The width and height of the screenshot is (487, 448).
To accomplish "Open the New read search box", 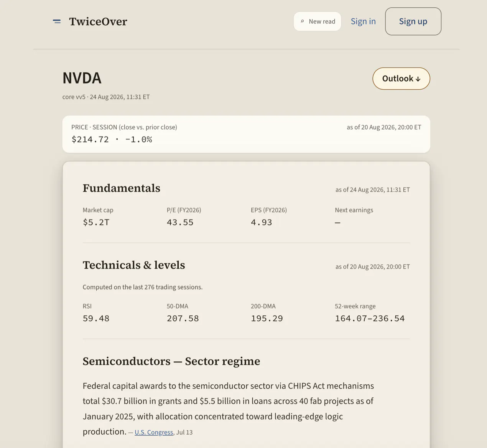I will pyautogui.click(x=317, y=21).
